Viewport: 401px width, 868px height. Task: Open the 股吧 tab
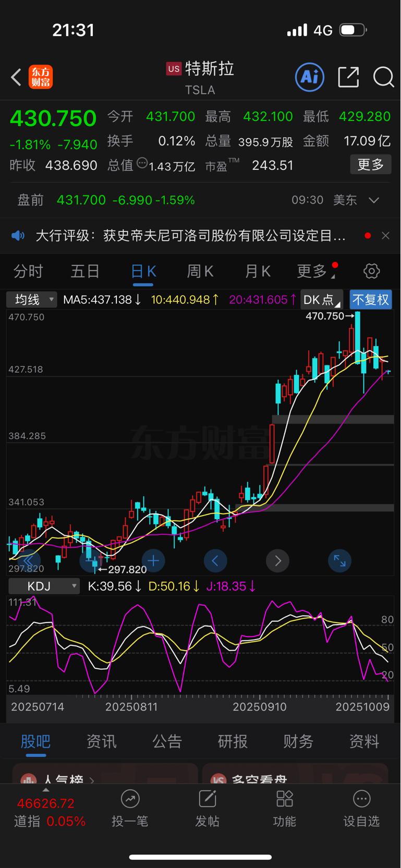coord(35,741)
